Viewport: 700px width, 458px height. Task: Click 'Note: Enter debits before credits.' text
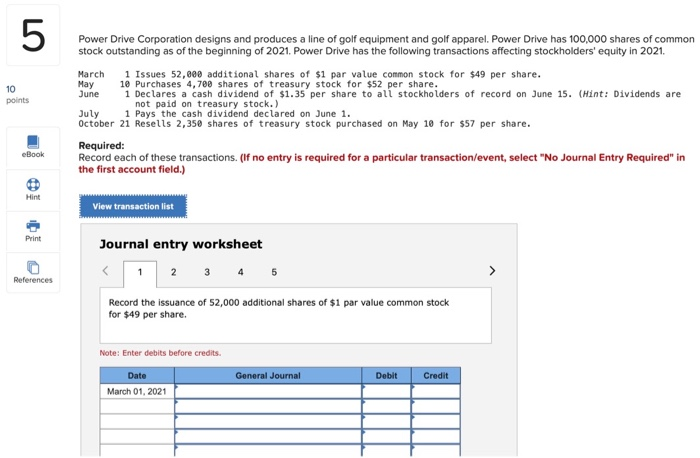point(160,353)
